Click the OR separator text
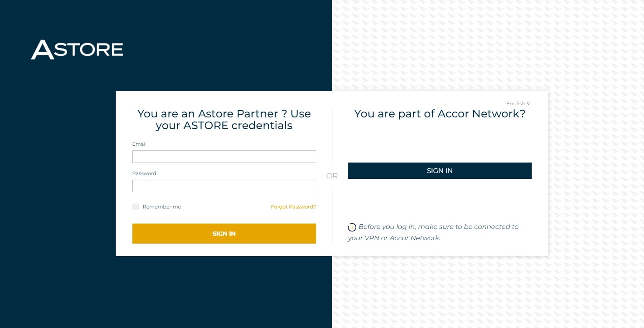Viewport: 644px width, 328px height. [x=332, y=176]
